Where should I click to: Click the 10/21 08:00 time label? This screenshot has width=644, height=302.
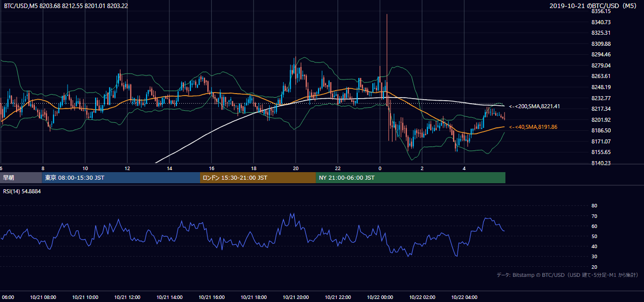click(43, 297)
